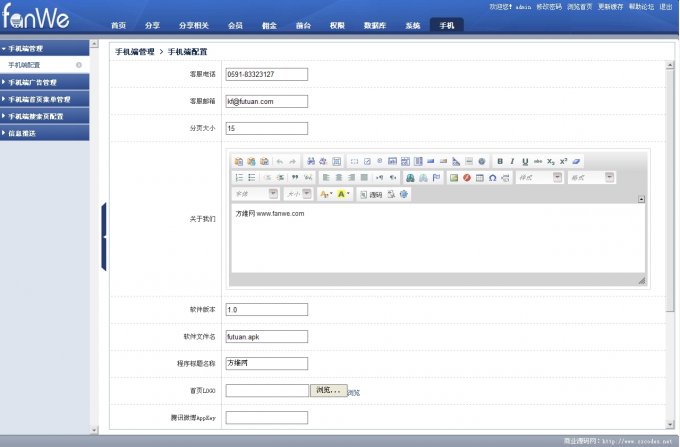Align text right in editor
The height and width of the screenshot is (447, 680).
pyautogui.click(x=352, y=177)
